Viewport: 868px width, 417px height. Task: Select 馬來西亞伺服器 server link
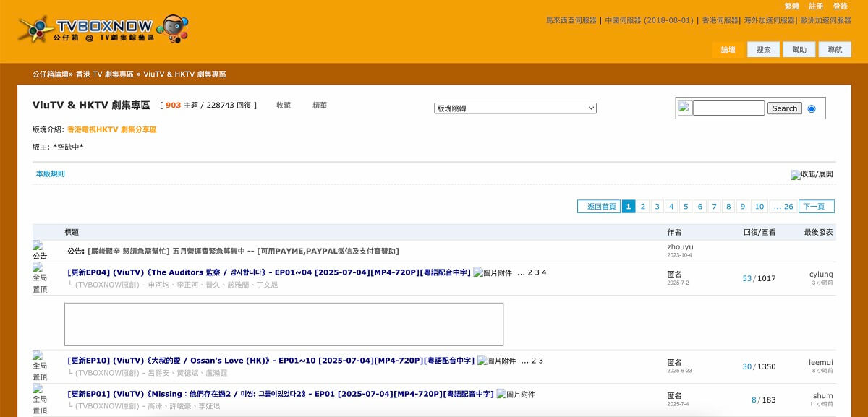(571, 21)
